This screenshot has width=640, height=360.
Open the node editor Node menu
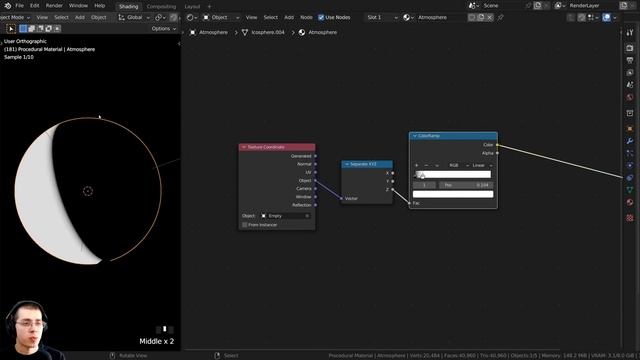point(306,18)
